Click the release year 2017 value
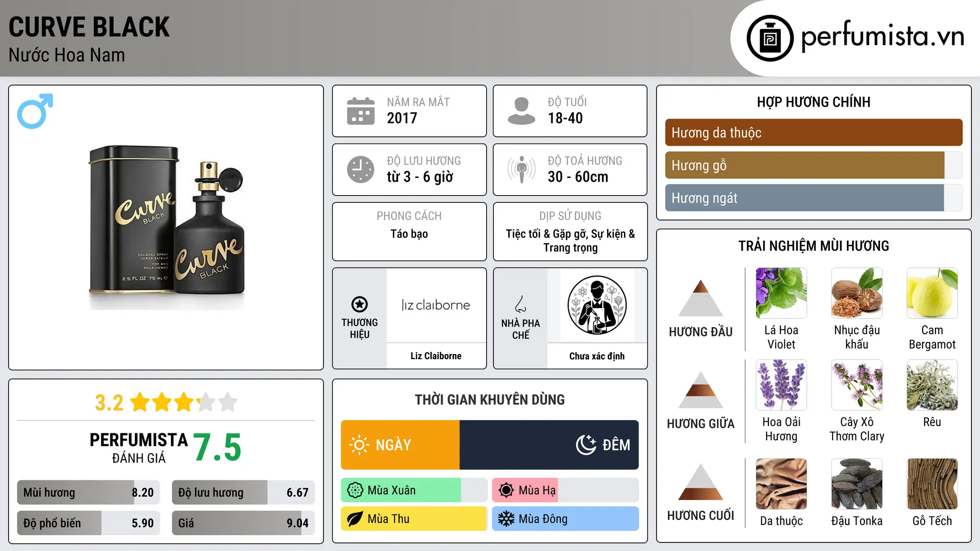 (402, 118)
